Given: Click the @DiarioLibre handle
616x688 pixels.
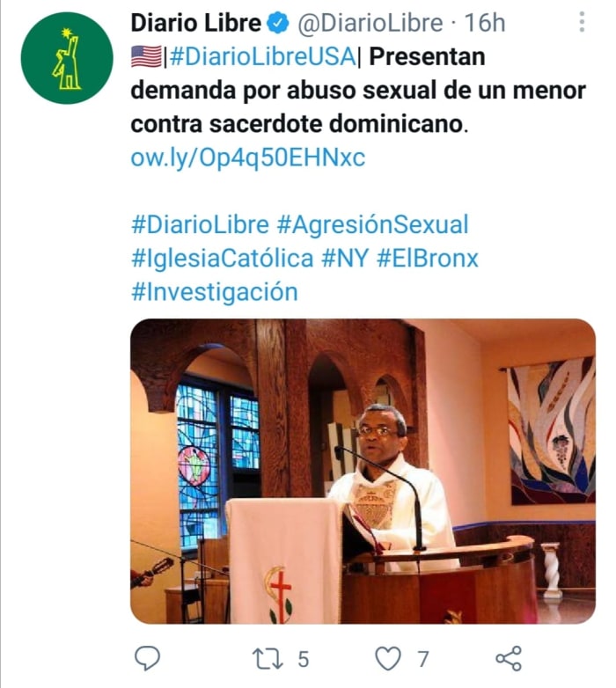Looking at the screenshot, I should tap(370, 23).
